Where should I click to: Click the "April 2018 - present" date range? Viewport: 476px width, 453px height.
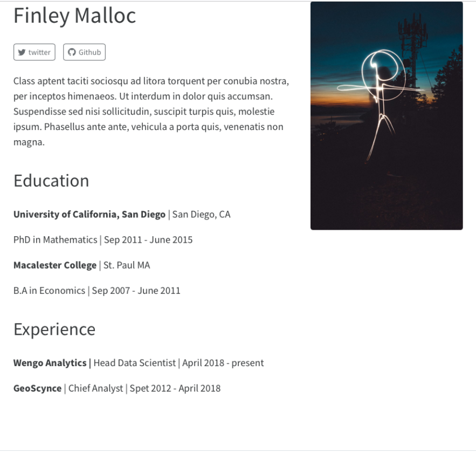pos(223,363)
